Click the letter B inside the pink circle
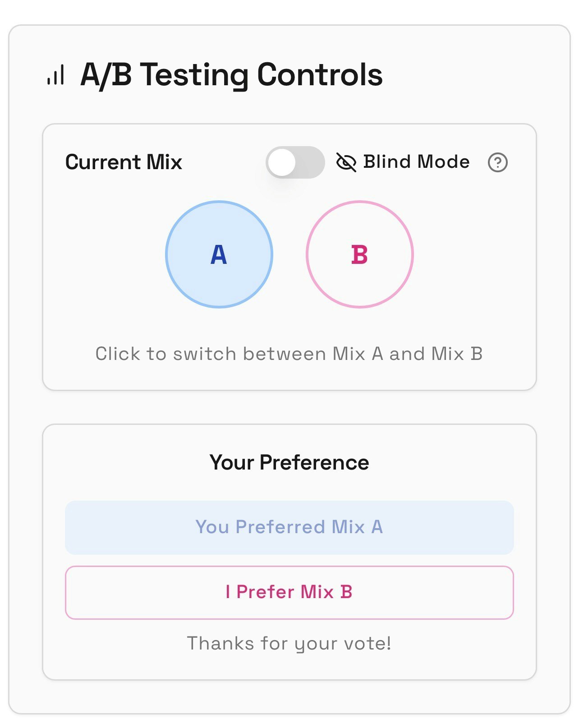Image resolution: width=579 pixels, height=728 pixels. 359,255
